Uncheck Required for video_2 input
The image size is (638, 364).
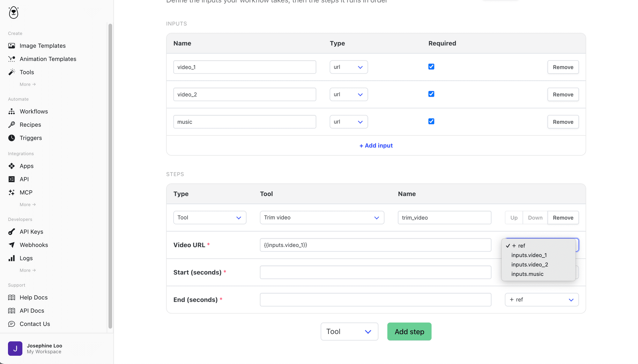431,94
